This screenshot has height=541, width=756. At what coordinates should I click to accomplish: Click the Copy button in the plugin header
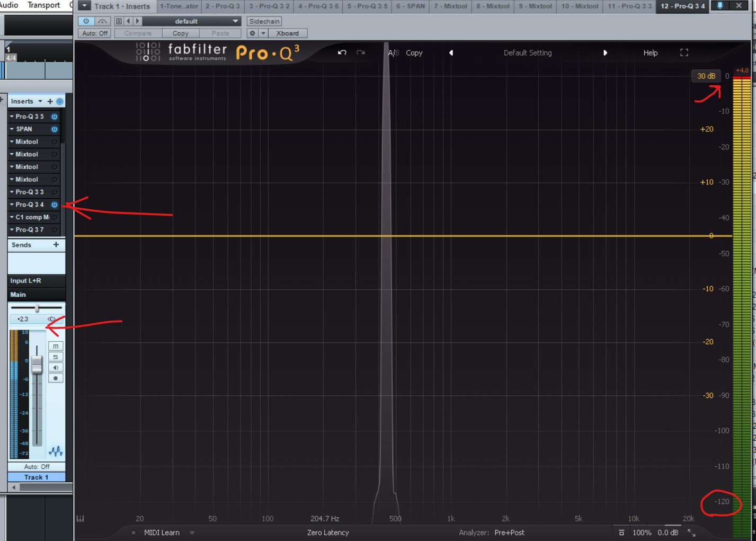click(180, 33)
